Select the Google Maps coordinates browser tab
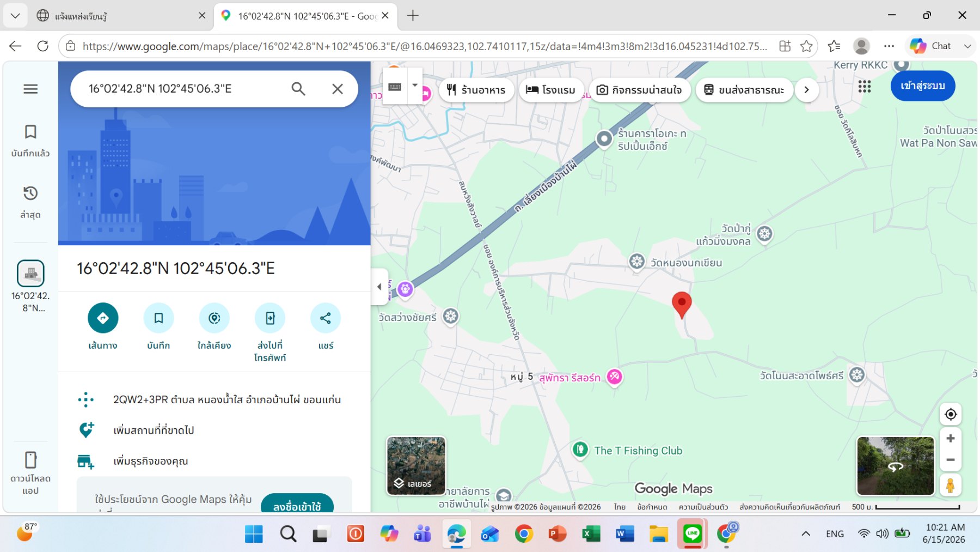The height and width of the screenshot is (552, 980). (305, 16)
